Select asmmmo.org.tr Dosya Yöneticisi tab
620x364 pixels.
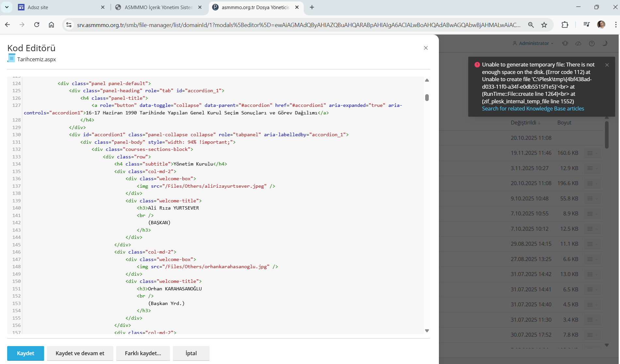click(x=256, y=7)
